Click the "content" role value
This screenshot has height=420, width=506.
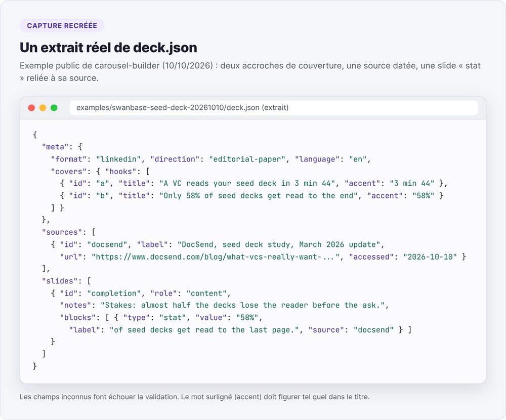(x=206, y=293)
